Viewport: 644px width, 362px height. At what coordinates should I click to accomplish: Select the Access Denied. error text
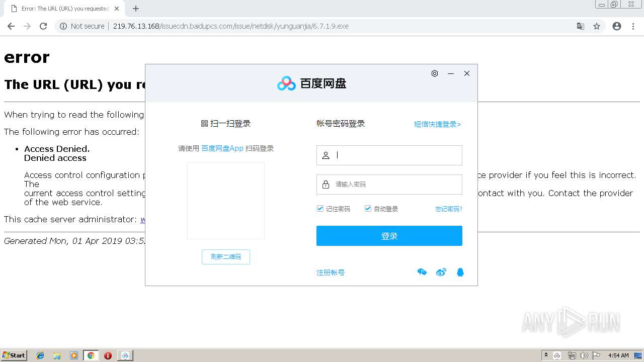(x=57, y=149)
